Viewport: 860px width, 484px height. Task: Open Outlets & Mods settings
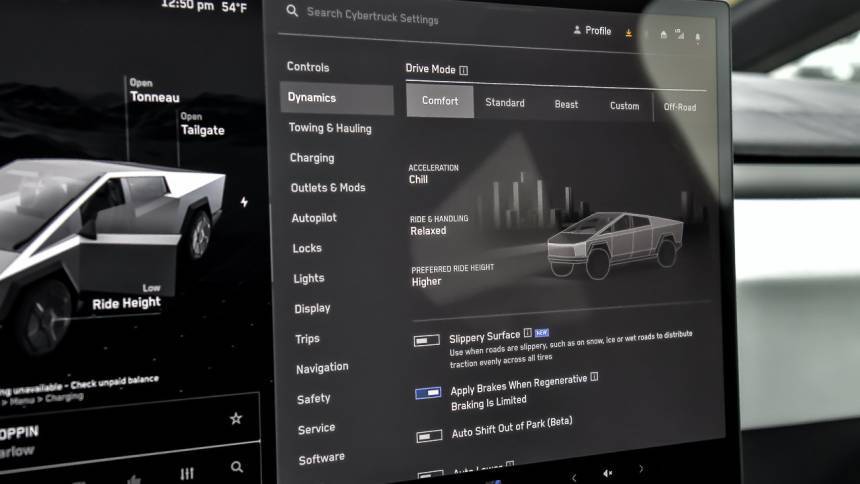pyautogui.click(x=328, y=188)
